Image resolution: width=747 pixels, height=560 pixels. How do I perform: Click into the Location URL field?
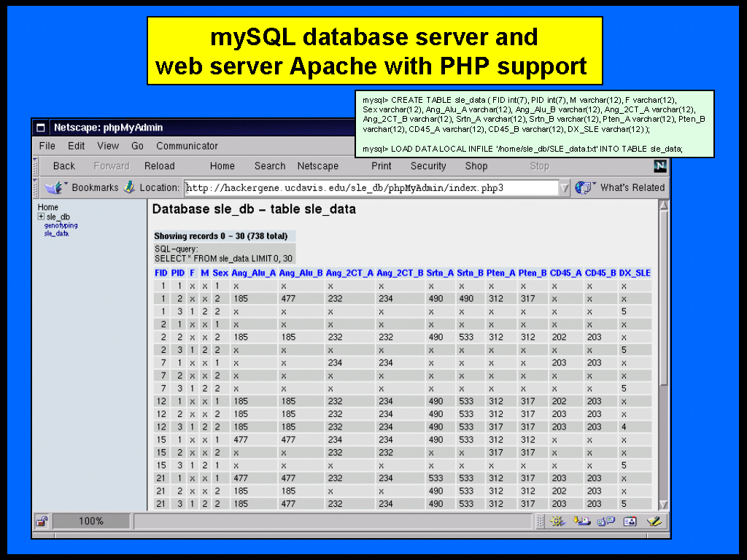click(x=371, y=188)
